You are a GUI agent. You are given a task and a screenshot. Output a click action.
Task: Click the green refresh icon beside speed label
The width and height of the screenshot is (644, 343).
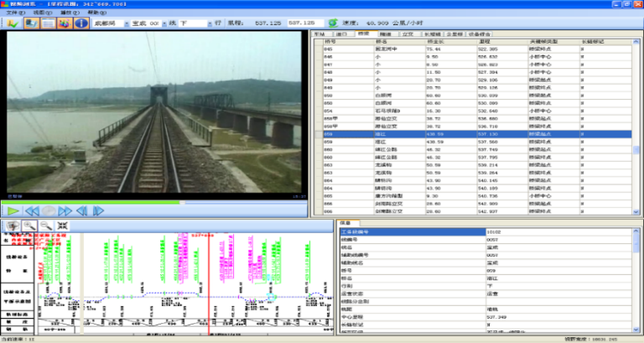tap(333, 23)
